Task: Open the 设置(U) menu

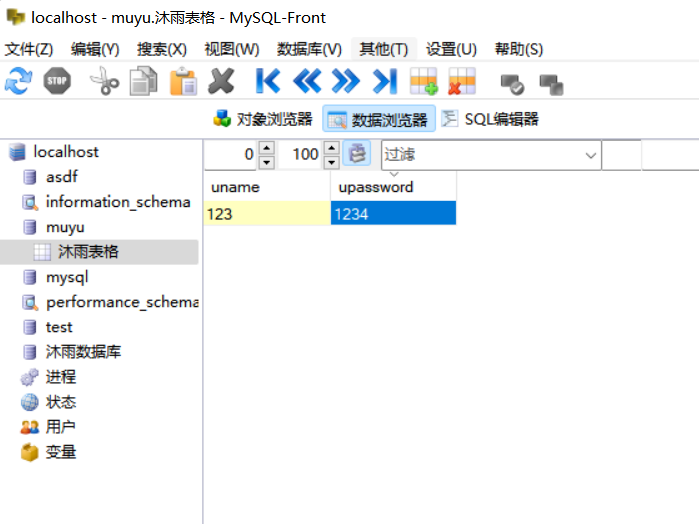Action: pyautogui.click(x=451, y=49)
